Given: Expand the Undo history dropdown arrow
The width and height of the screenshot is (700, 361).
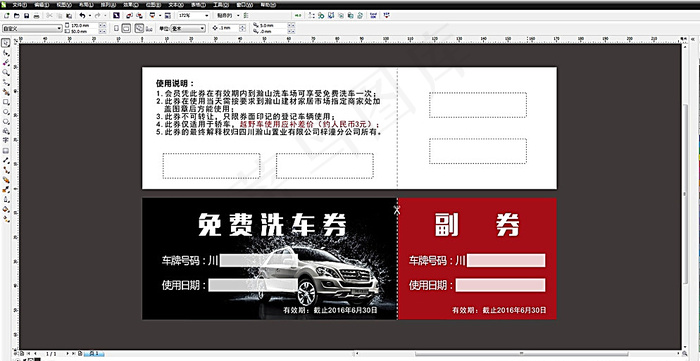Looking at the screenshot, I should coord(90,16).
